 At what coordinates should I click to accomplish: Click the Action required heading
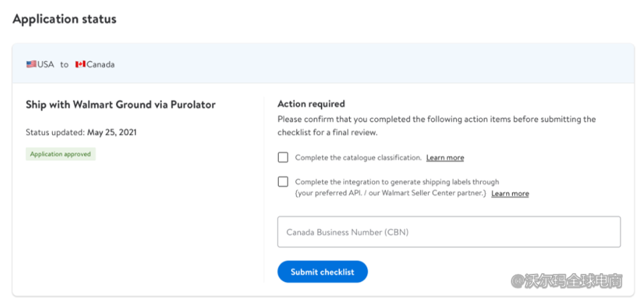pos(311,104)
